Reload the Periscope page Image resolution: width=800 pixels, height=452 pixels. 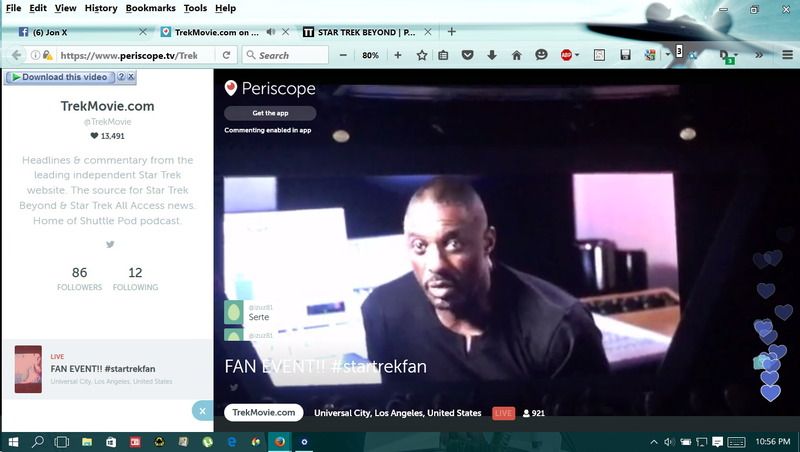(x=227, y=55)
